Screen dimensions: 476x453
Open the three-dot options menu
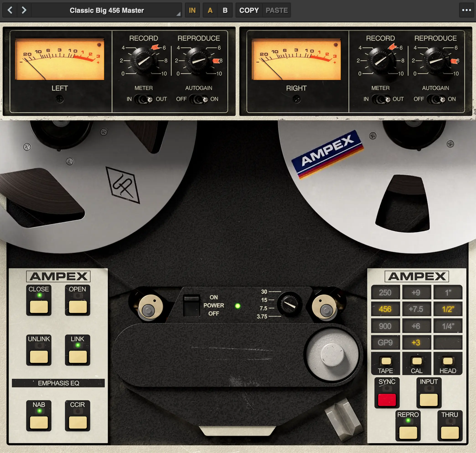[x=466, y=10]
